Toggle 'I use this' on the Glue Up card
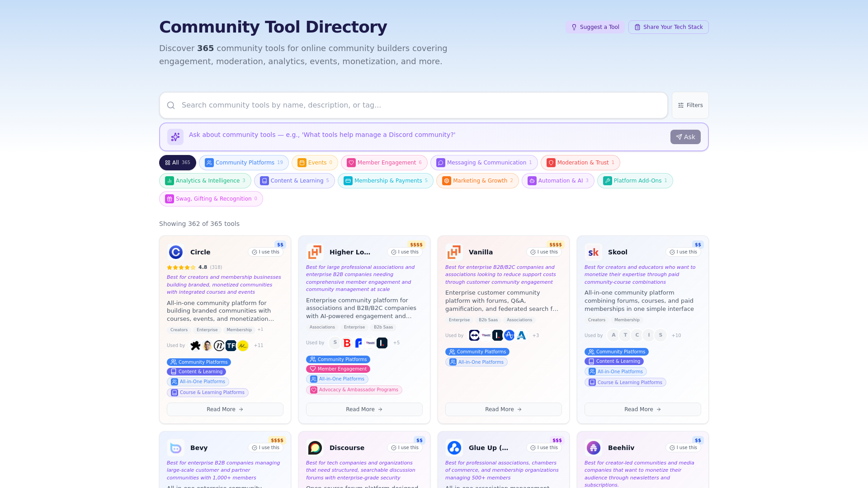This screenshot has height=488, width=868. [x=544, y=448]
